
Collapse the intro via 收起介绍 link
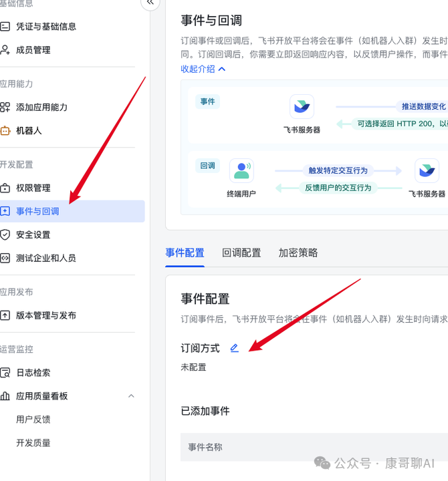pos(203,69)
